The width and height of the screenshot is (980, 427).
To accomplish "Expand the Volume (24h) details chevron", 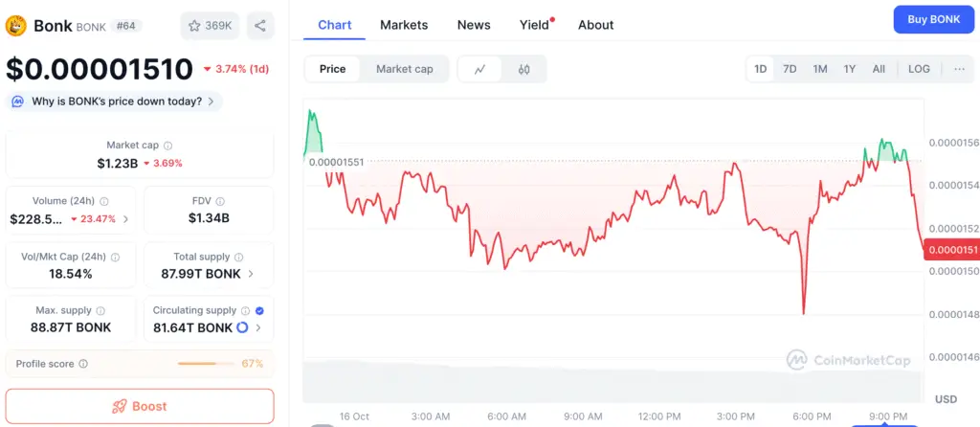I will [x=125, y=219].
